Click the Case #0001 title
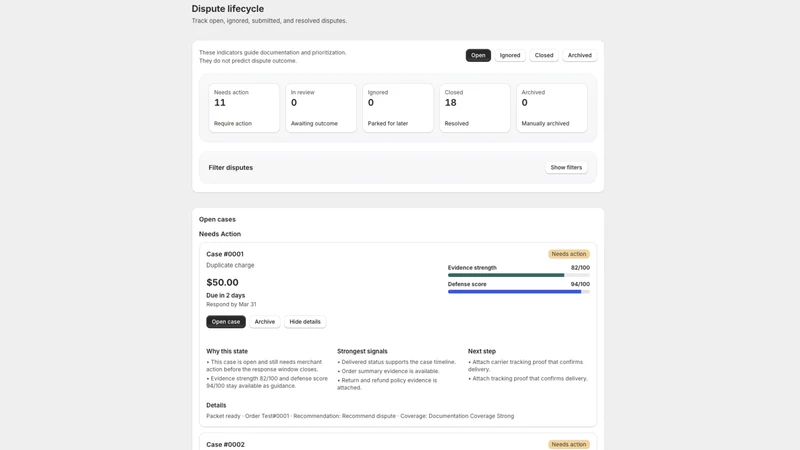The width and height of the screenshot is (800, 450). pyautogui.click(x=225, y=254)
